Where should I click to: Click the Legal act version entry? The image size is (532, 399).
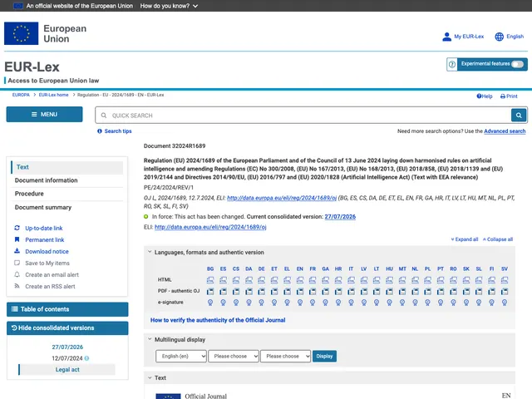tap(67, 370)
